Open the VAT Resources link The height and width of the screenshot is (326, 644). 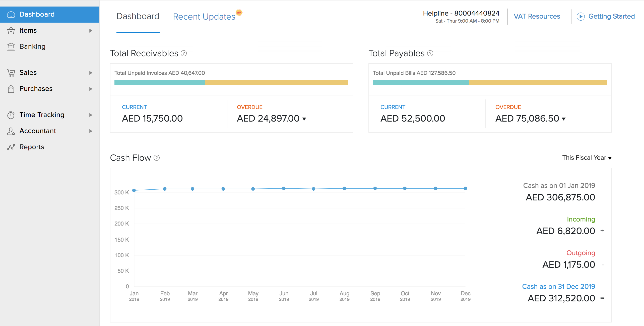tap(537, 17)
